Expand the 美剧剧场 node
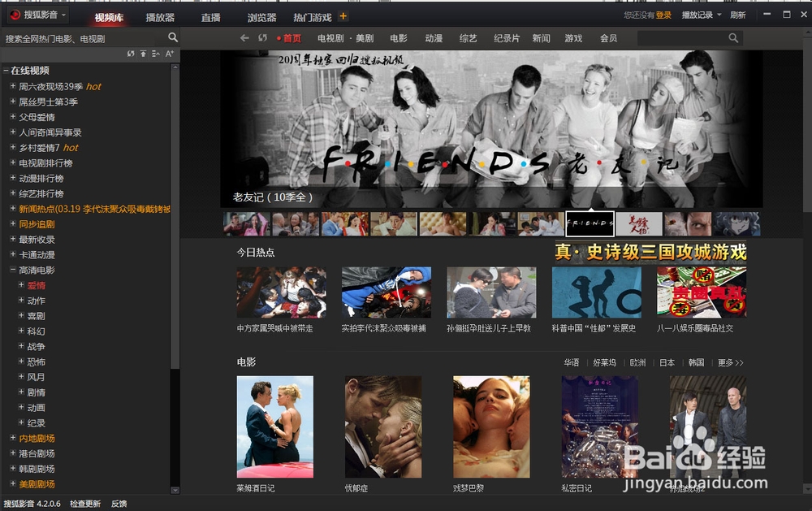The height and width of the screenshot is (511, 812). (13, 483)
